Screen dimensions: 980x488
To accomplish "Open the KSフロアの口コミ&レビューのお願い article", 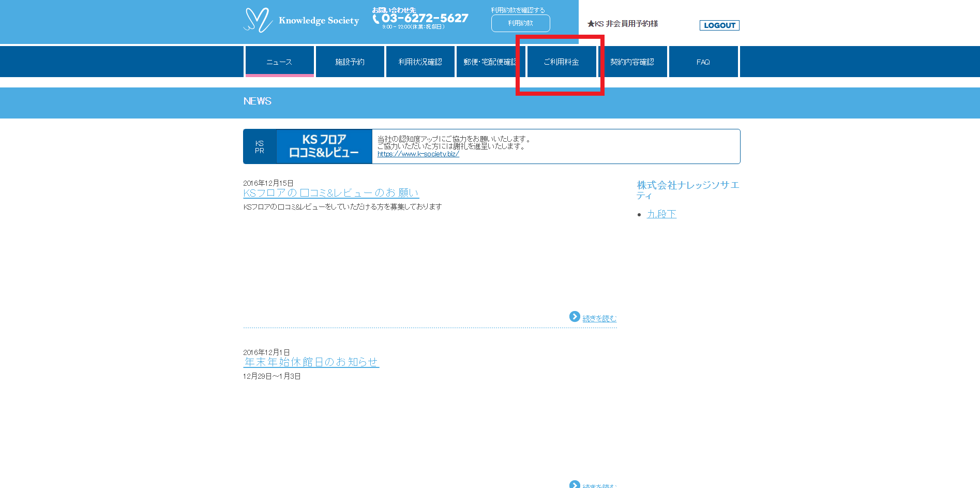I will tap(331, 193).
